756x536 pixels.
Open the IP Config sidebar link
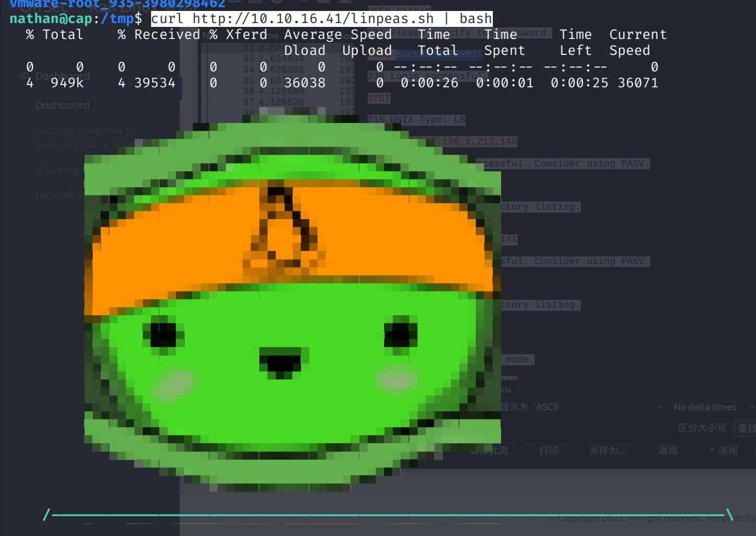[57, 170]
